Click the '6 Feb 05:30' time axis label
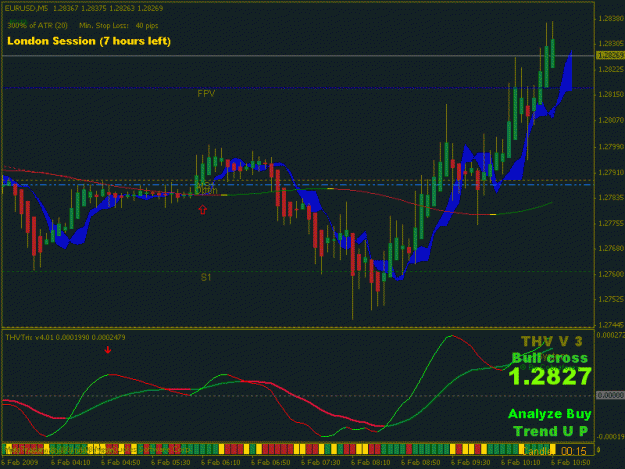Viewport: 625px width, 469px height. click(171, 463)
